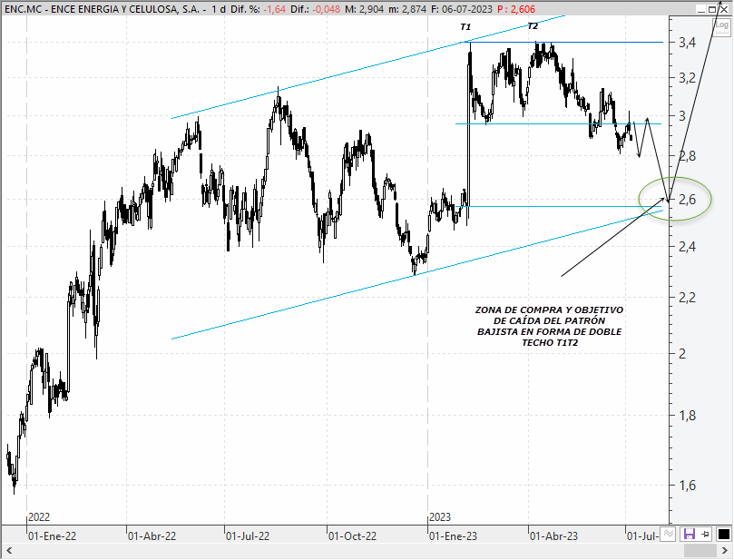This screenshot has height=560, width=734.
Task: Click the 2,6 price axis label
Action: tap(687, 200)
